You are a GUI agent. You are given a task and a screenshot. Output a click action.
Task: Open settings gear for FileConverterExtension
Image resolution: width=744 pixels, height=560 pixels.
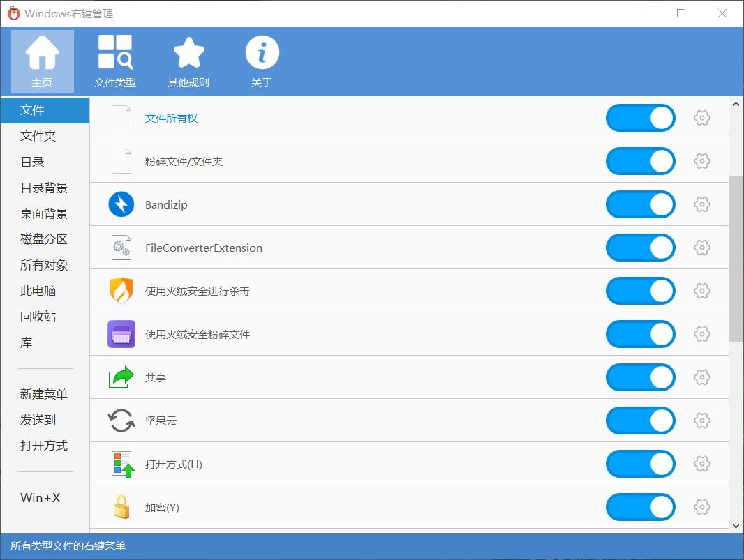(701, 248)
